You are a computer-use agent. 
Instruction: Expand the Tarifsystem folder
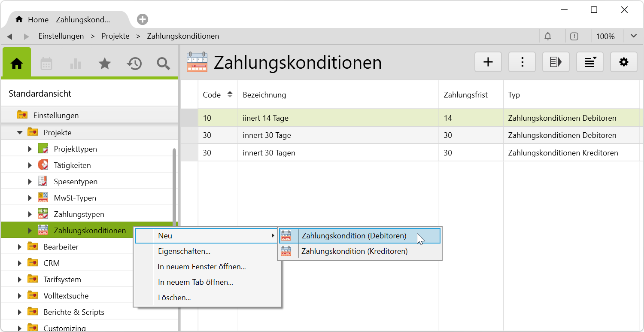tap(20, 280)
